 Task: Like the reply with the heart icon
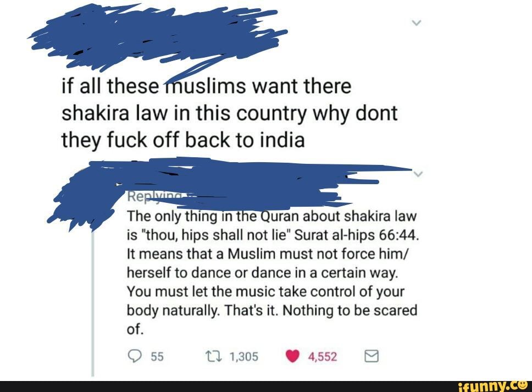[292, 356]
